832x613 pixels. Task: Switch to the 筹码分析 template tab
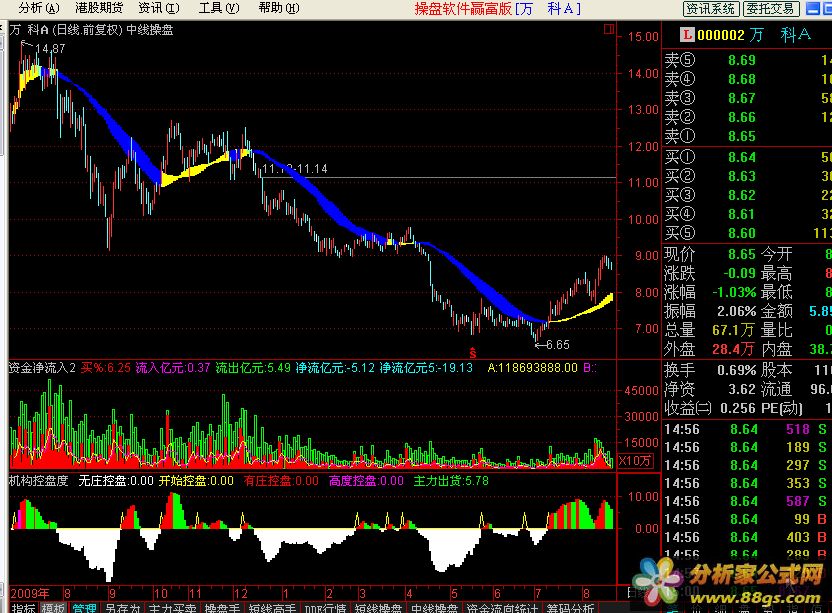pyautogui.click(x=570, y=608)
